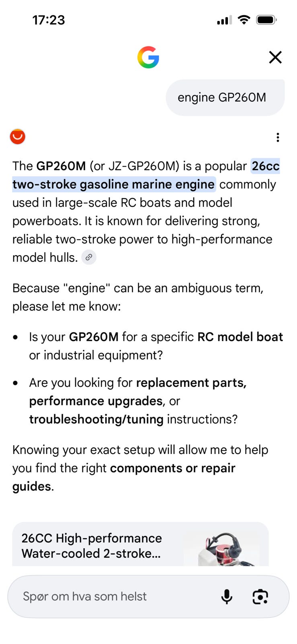Open the three-dot more options menu
The image size is (297, 644).
tap(278, 138)
